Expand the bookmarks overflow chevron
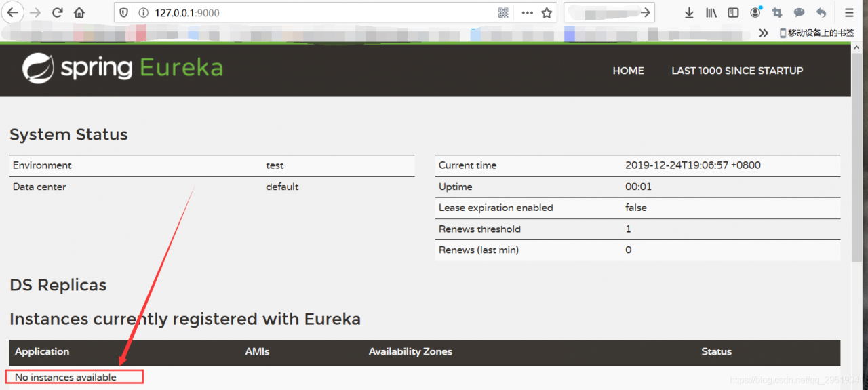 click(764, 33)
